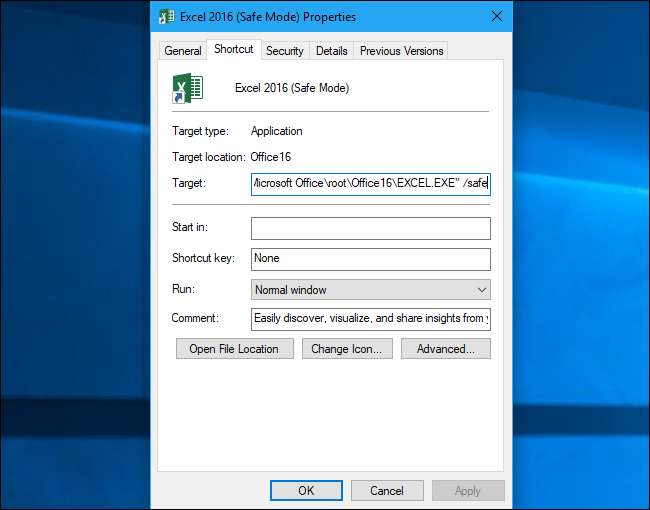The height and width of the screenshot is (510, 650).
Task: Open the Advanced... shortcut settings
Action: 445,349
